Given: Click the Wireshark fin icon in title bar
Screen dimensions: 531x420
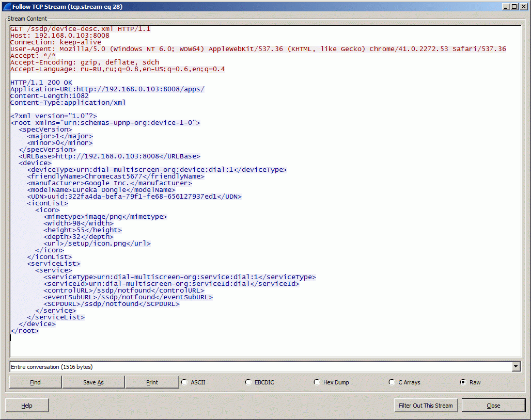Looking at the screenshot, I should tap(7, 6).
